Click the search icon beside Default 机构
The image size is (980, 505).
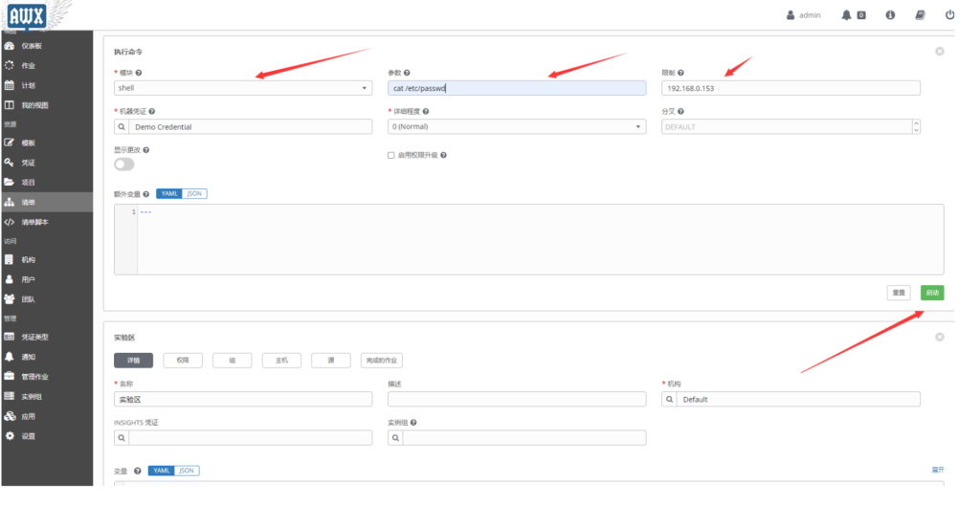click(x=670, y=399)
